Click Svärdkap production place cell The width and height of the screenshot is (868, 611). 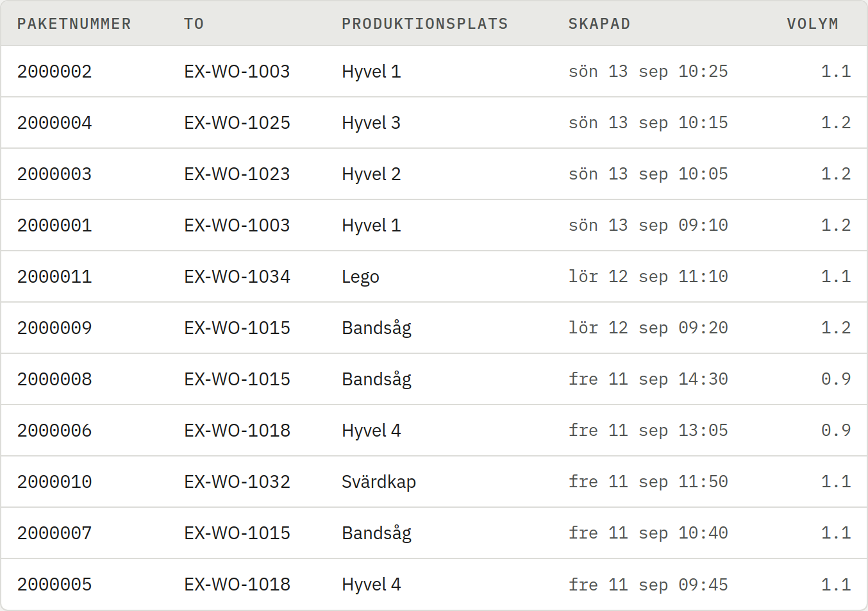point(379,481)
